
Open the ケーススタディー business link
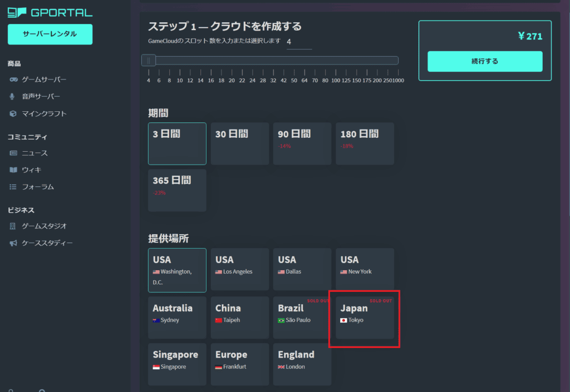[47, 243]
